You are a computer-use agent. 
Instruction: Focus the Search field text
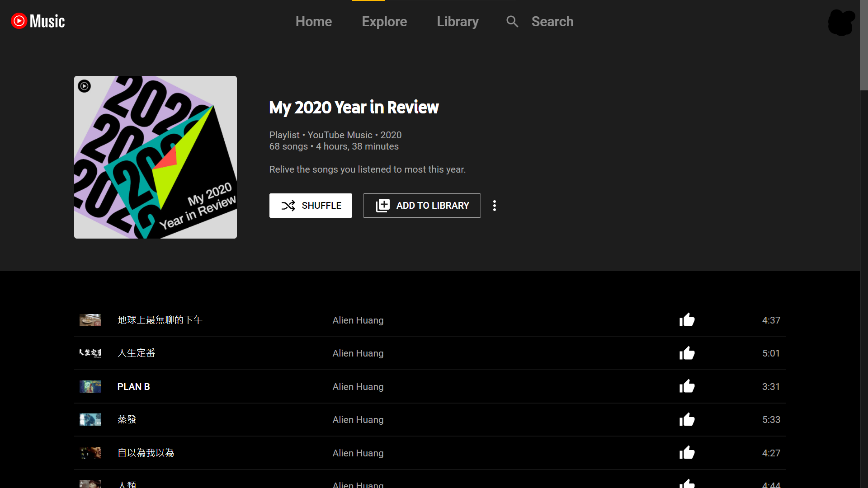coord(552,21)
